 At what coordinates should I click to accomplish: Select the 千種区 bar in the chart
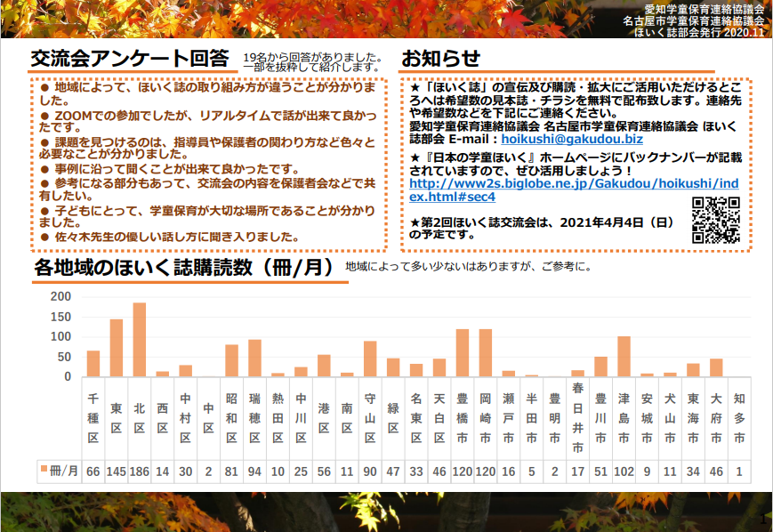93,363
